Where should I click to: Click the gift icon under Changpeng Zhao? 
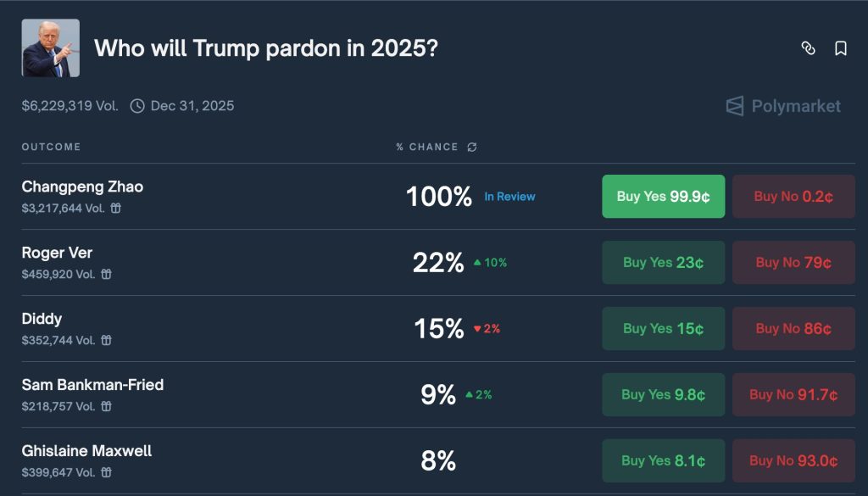pyautogui.click(x=116, y=208)
